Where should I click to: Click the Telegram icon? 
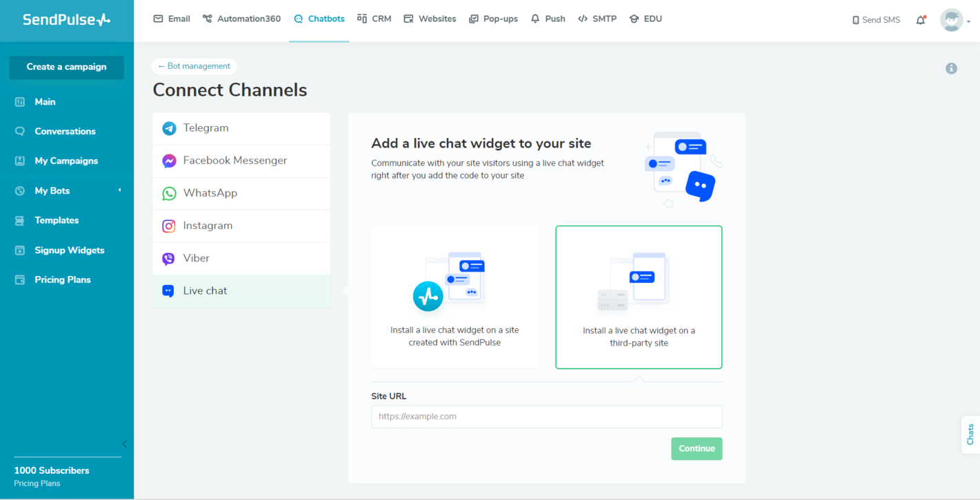click(169, 128)
